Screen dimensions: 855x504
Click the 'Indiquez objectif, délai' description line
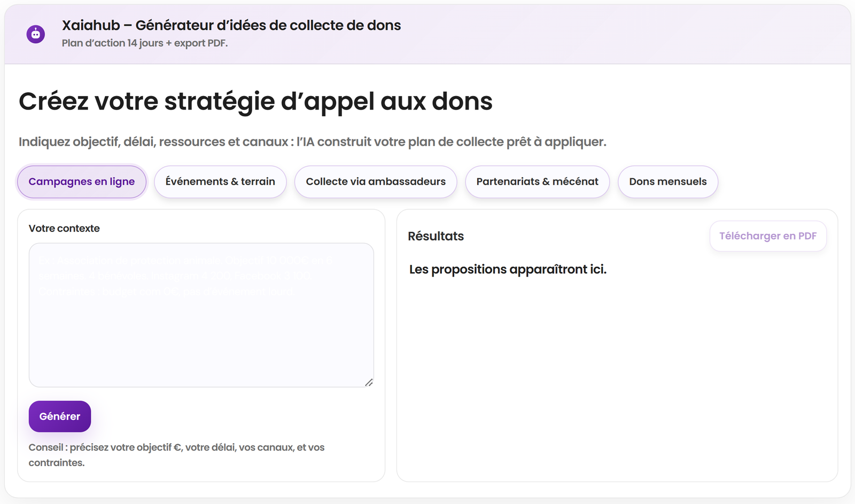(312, 142)
